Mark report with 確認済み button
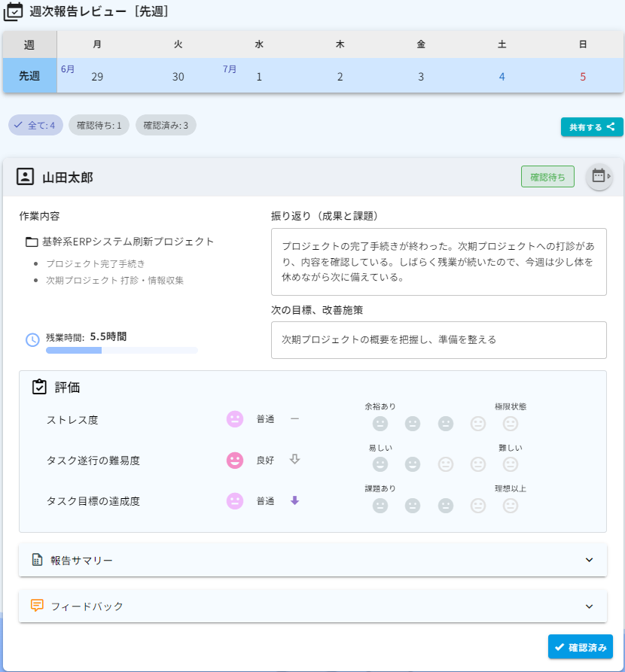Screen dimensions: 625x672 (x=581, y=646)
